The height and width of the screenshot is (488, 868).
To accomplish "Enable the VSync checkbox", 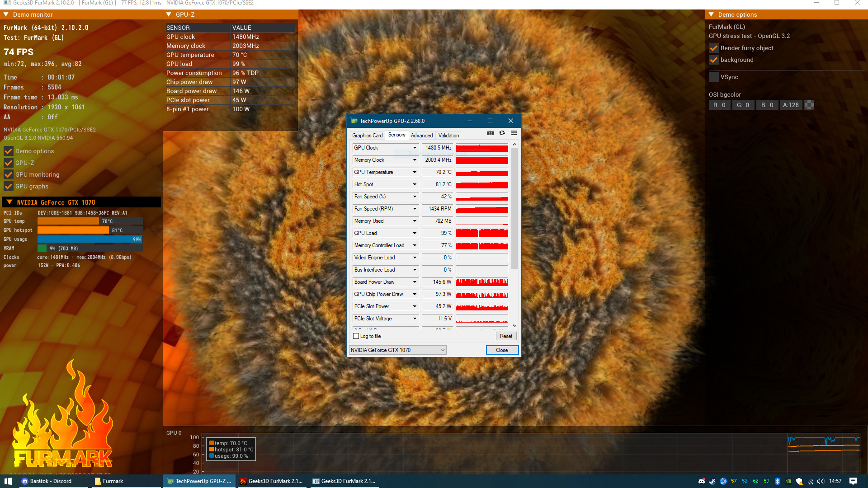I will [714, 77].
